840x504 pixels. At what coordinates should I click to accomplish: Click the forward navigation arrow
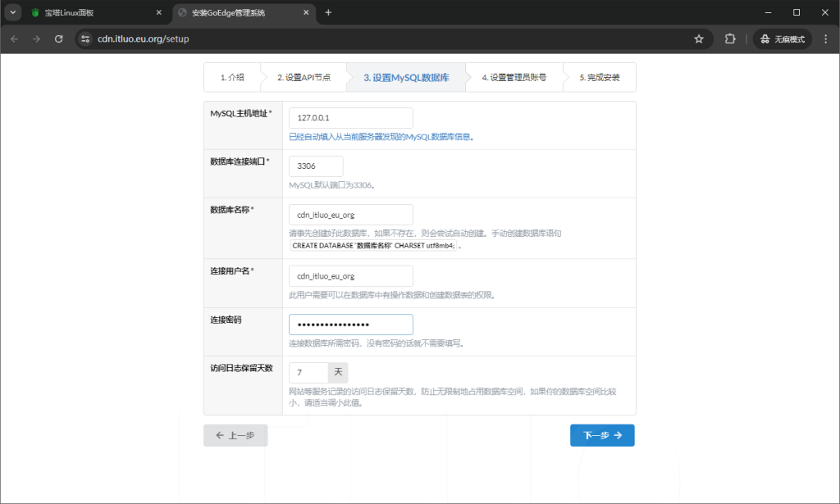[37, 38]
